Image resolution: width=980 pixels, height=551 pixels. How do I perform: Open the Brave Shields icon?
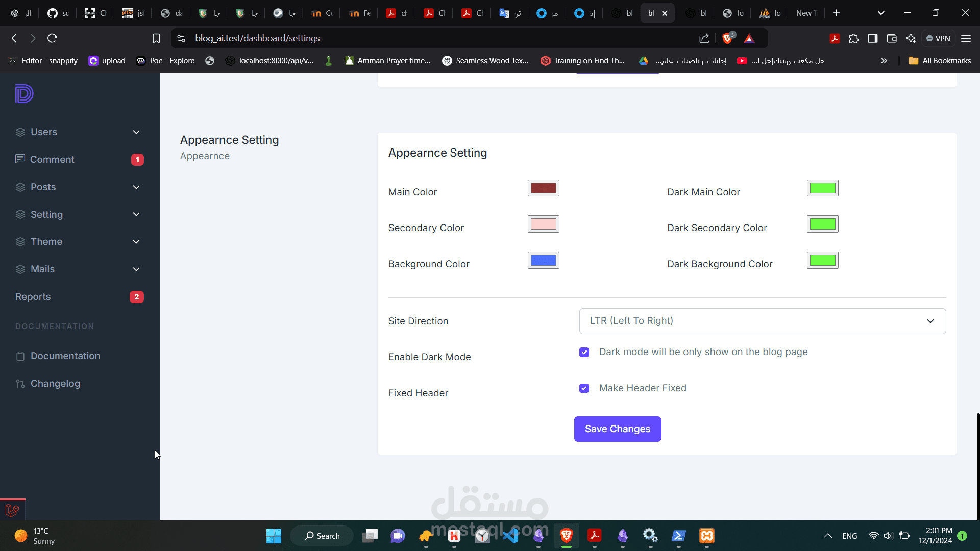pyautogui.click(x=728, y=38)
